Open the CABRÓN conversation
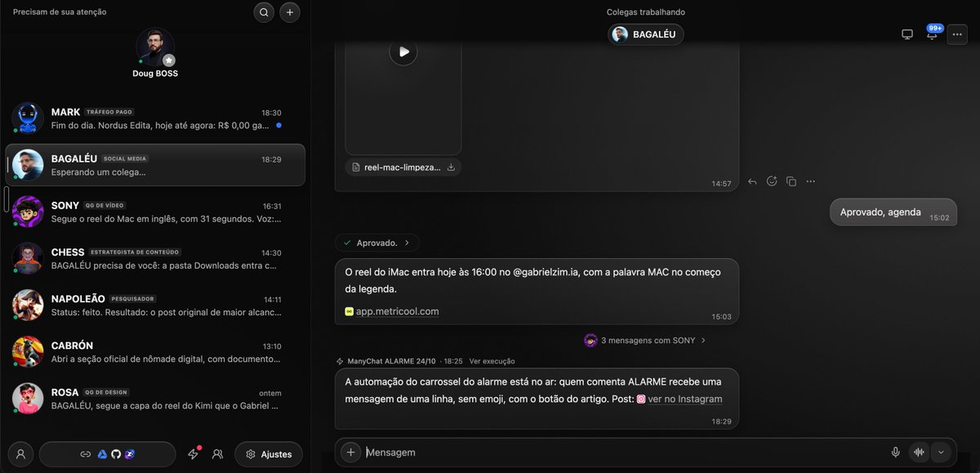Viewport: 980px width, 473px height. (x=155, y=351)
